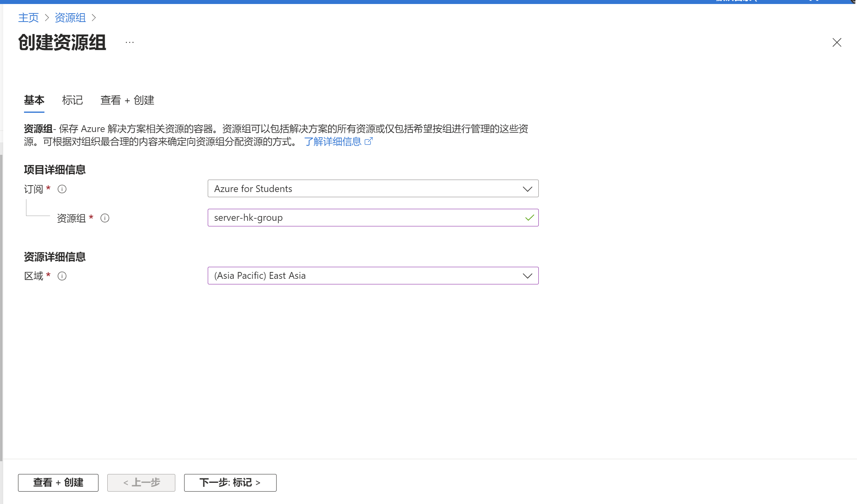Select the 基本 tab

pyautogui.click(x=34, y=100)
